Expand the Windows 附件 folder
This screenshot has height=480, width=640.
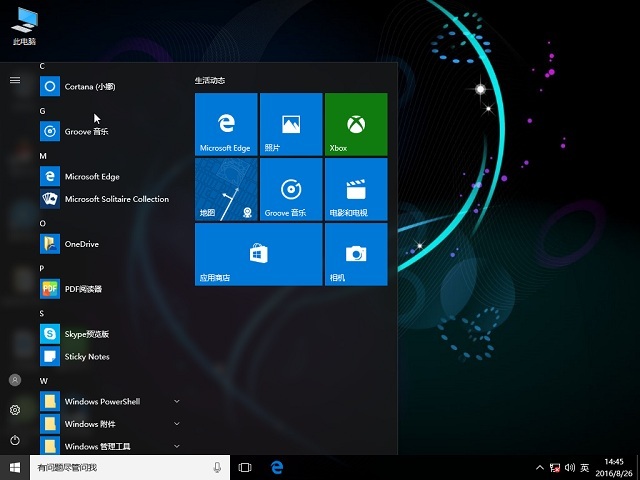177,424
